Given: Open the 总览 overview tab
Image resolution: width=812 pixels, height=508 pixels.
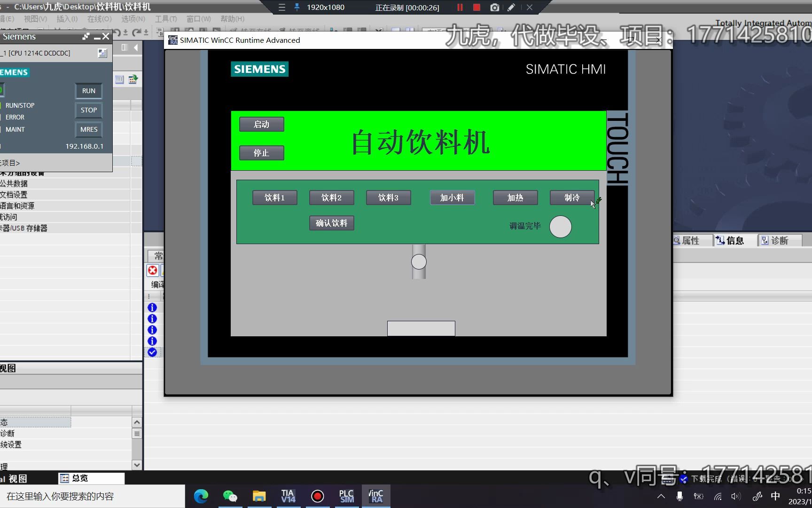Looking at the screenshot, I should pyautogui.click(x=92, y=478).
